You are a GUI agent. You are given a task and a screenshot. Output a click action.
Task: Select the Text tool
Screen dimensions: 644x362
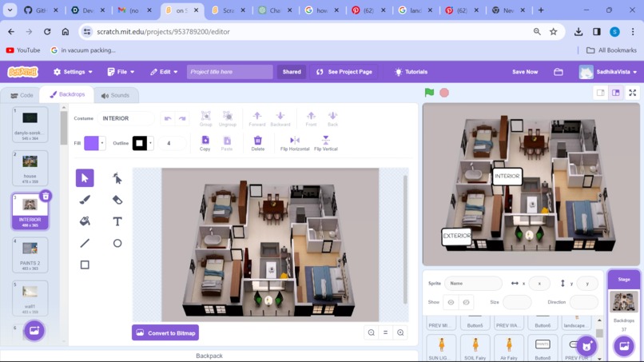(x=117, y=221)
